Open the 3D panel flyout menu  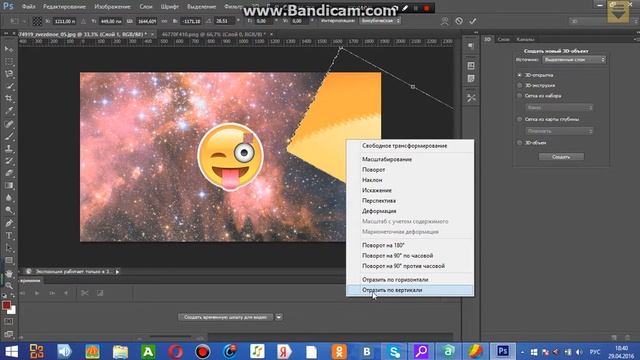point(636,39)
